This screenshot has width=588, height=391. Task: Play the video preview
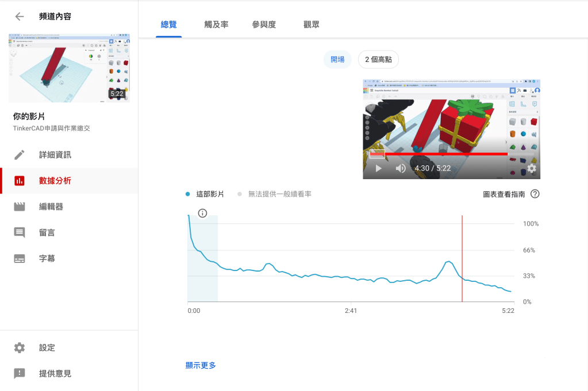[378, 168]
